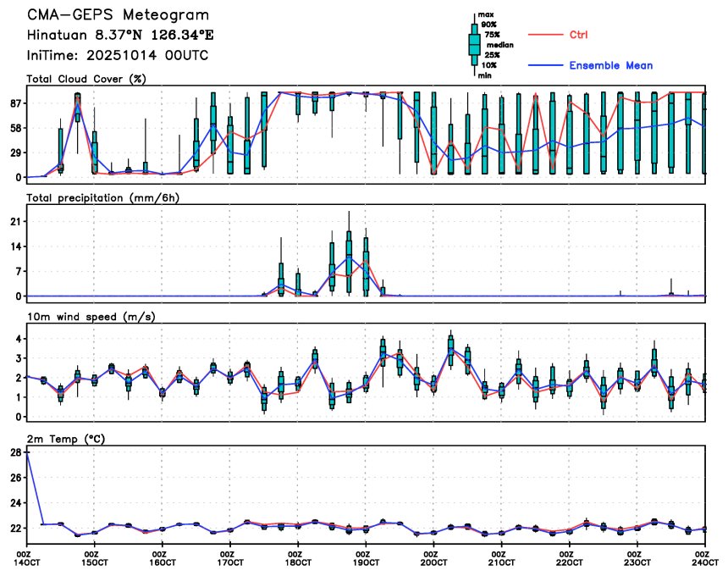Viewport: 728px width, 576px height.
Task: Click the red Ctrl legend line
Action: pyautogui.click(x=545, y=35)
